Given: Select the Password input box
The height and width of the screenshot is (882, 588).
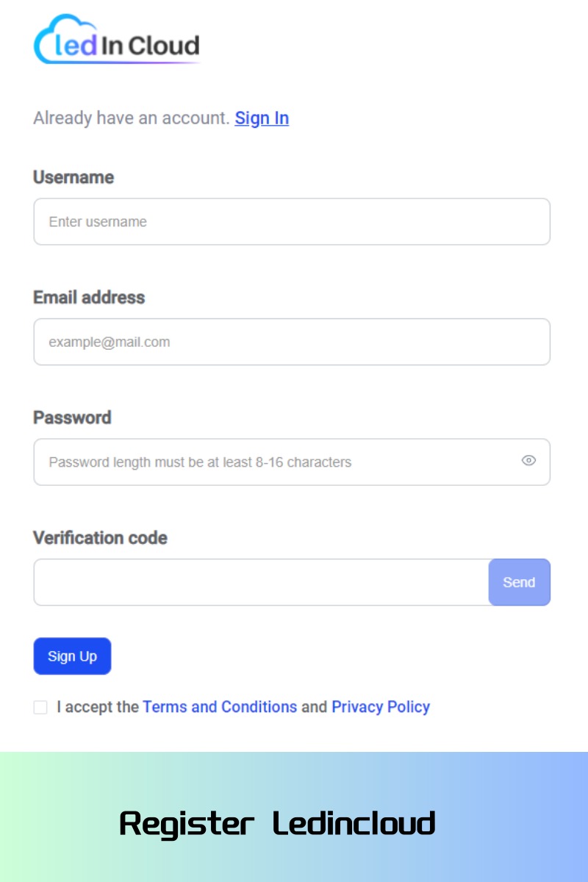Looking at the screenshot, I should [272, 462].
